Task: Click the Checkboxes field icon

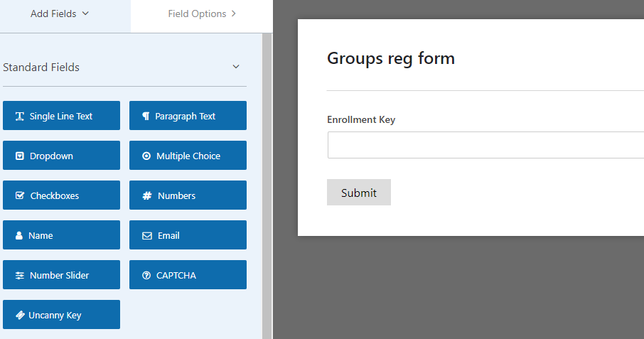Action: pos(20,195)
